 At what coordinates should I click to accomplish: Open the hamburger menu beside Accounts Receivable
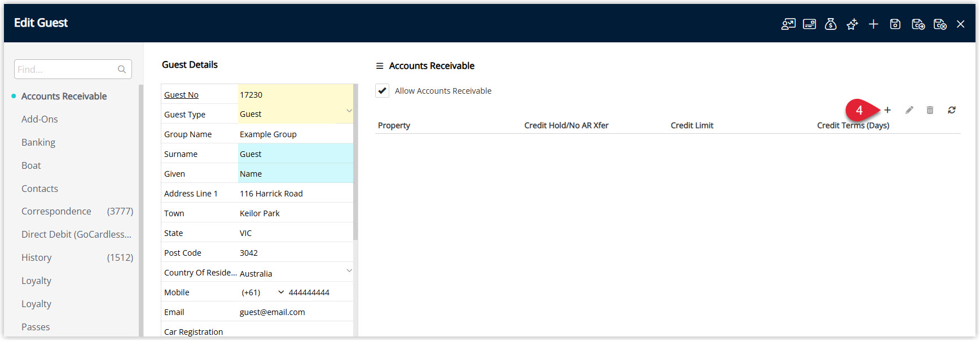coord(380,66)
